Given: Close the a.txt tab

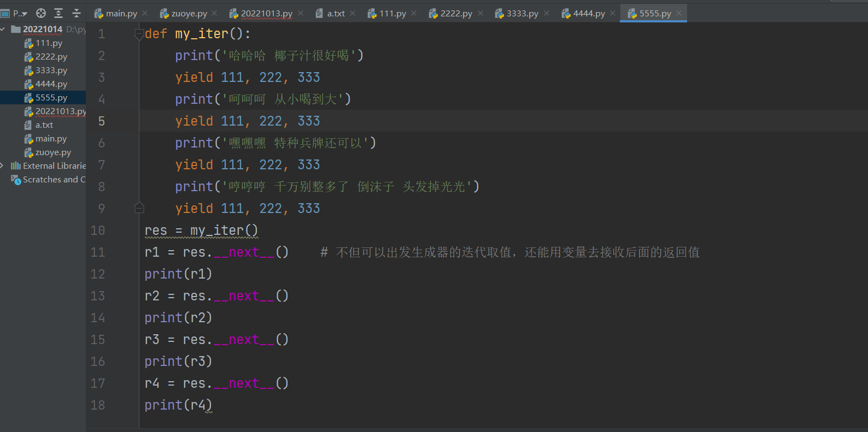Looking at the screenshot, I should 353,14.
